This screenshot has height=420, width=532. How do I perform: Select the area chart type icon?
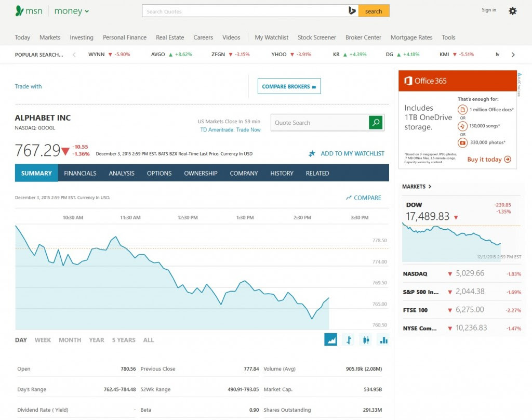click(330, 339)
